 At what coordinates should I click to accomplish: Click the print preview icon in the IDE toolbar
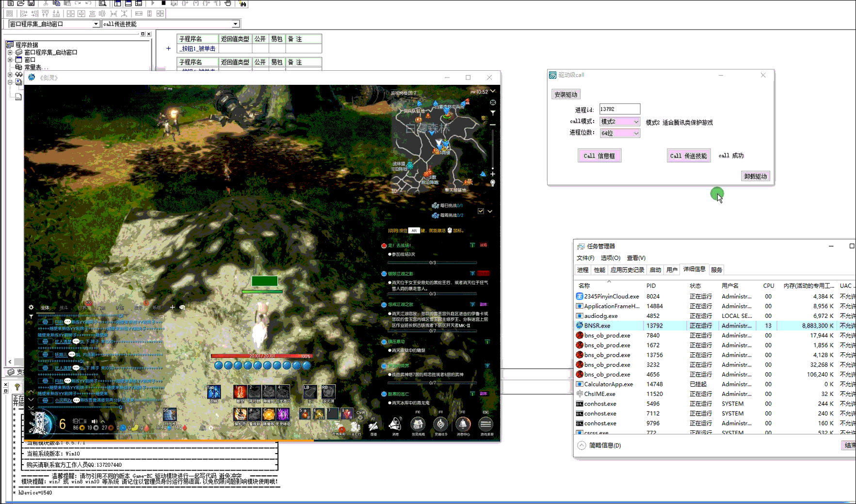(x=102, y=3)
